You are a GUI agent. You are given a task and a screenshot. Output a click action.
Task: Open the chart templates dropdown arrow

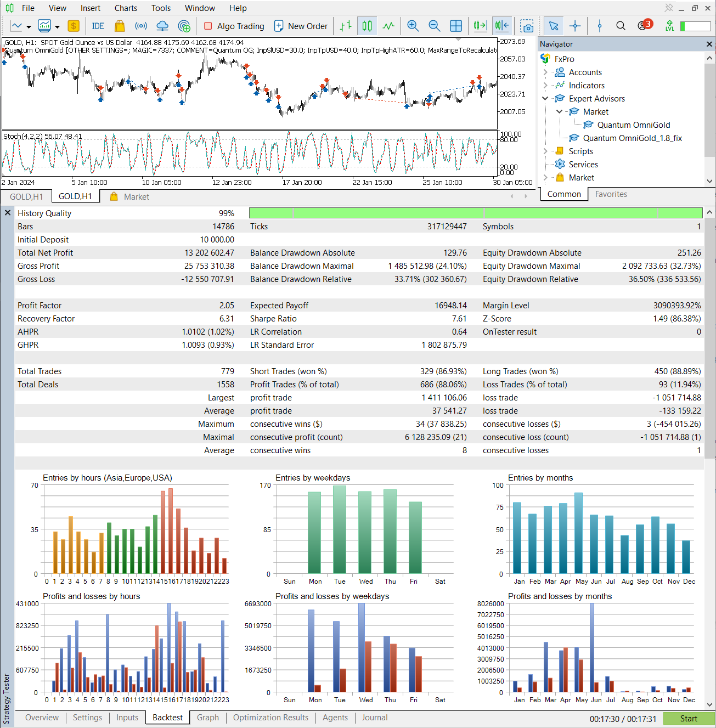tap(57, 26)
